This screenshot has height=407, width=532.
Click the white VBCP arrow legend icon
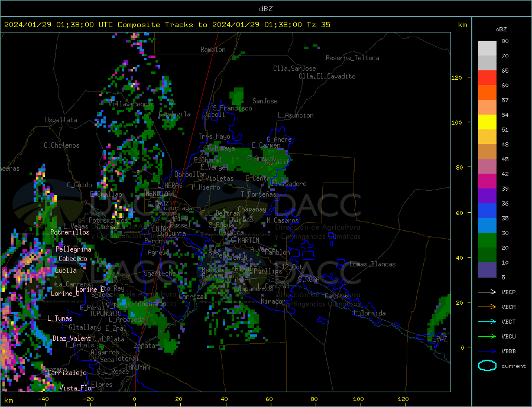coord(487,292)
